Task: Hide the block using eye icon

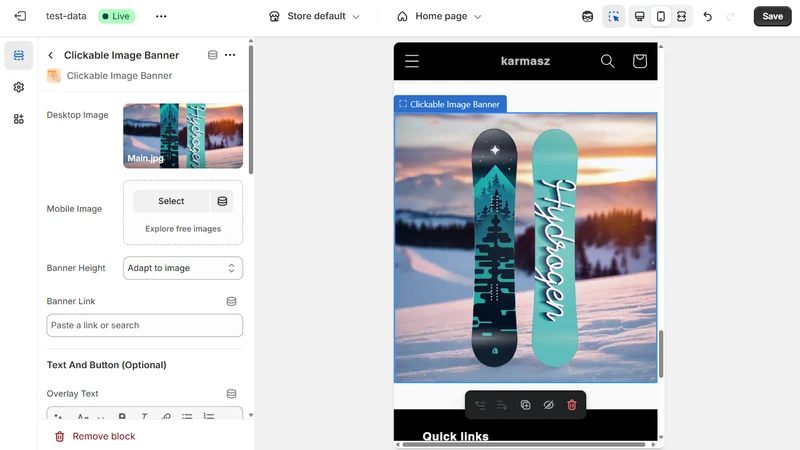Action: 548,405
